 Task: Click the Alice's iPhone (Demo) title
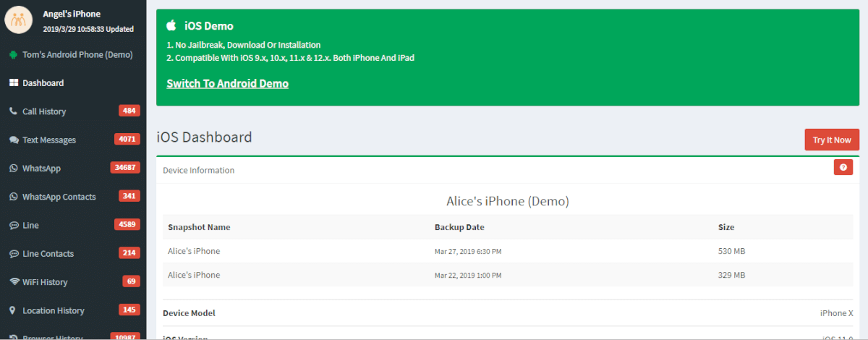click(507, 201)
